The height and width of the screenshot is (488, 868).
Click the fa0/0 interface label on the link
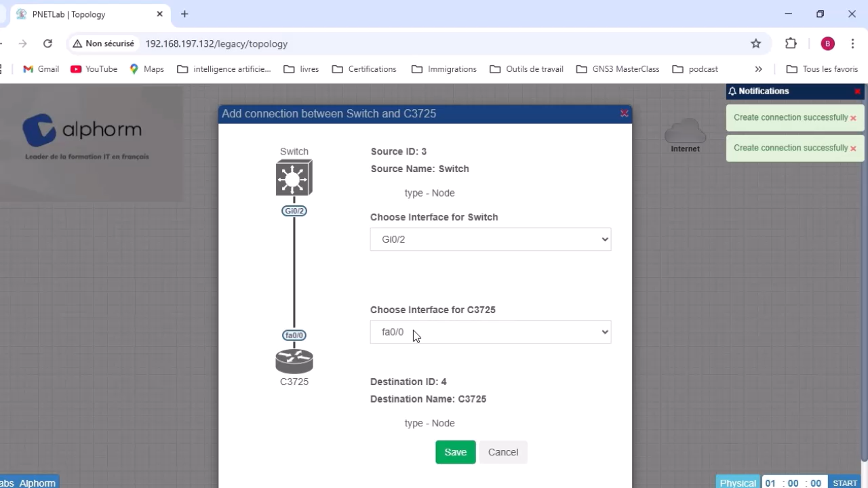click(x=294, y=335)
